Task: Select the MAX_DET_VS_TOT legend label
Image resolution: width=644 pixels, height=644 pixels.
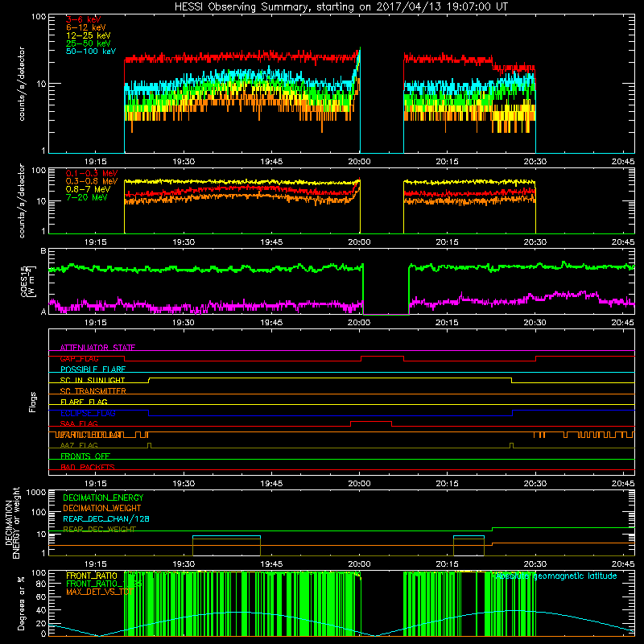Action: 99,592
